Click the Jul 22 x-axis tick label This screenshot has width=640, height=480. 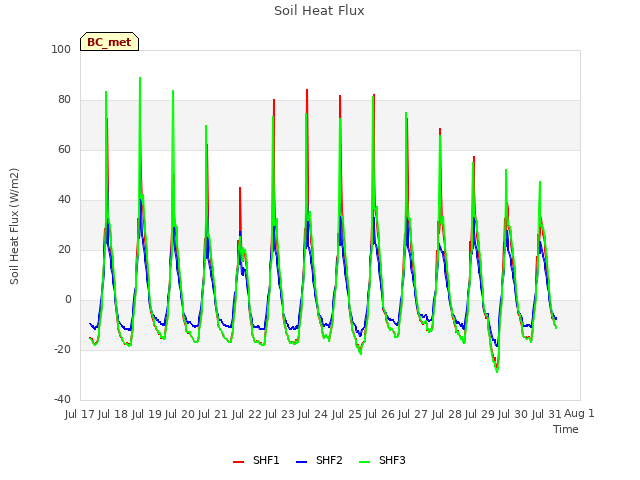(x=247, y=414)
